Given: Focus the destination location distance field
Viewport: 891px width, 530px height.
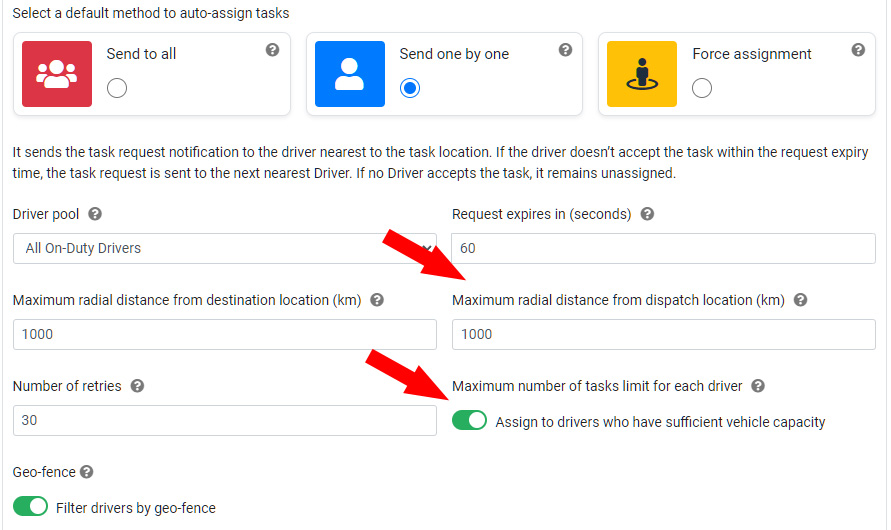Looking at the screenshot, I should click(x=224, y=335).
